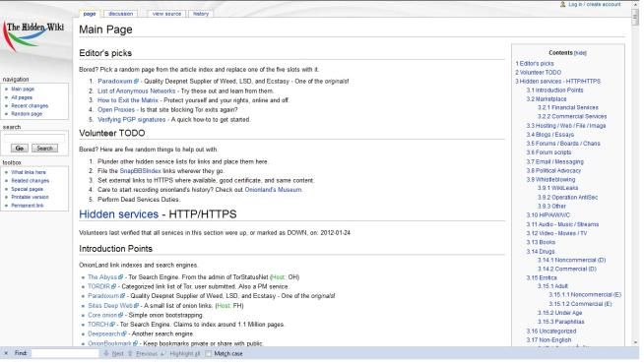Jump to 2 Volunteer TODO in Contents
This screenshot has height=363, width=644.
539,72
